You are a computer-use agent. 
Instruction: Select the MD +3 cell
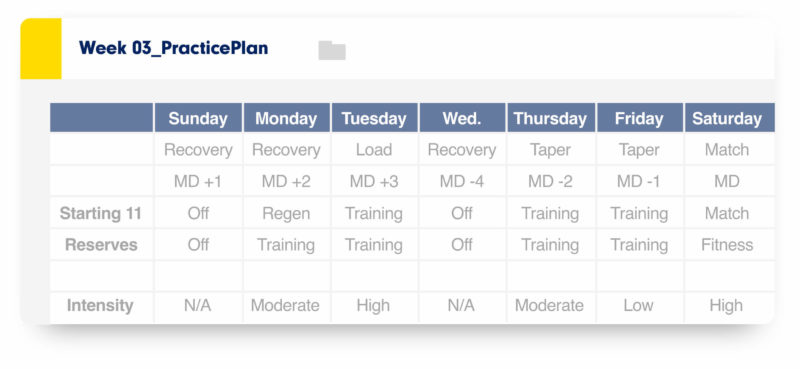pos(374,181)
